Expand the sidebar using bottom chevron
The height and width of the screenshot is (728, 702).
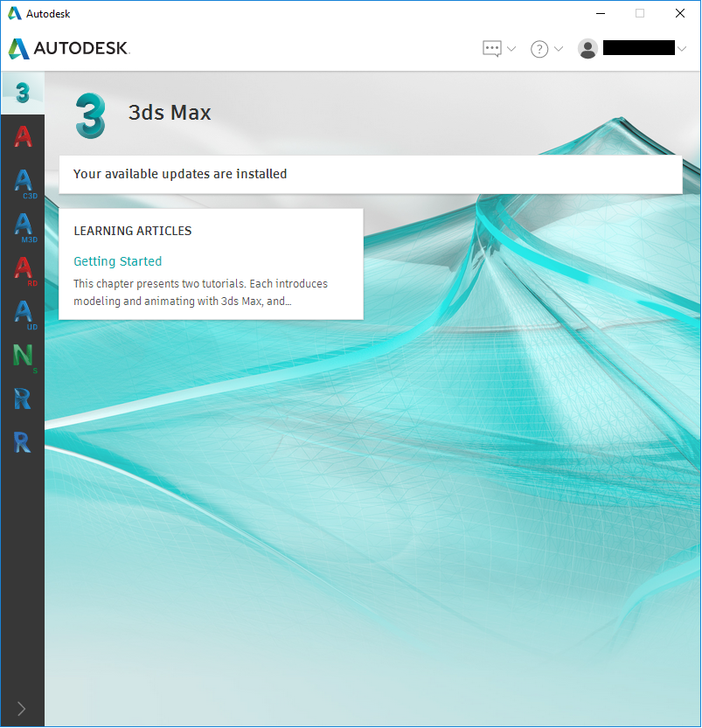click(x=22, y=709)
